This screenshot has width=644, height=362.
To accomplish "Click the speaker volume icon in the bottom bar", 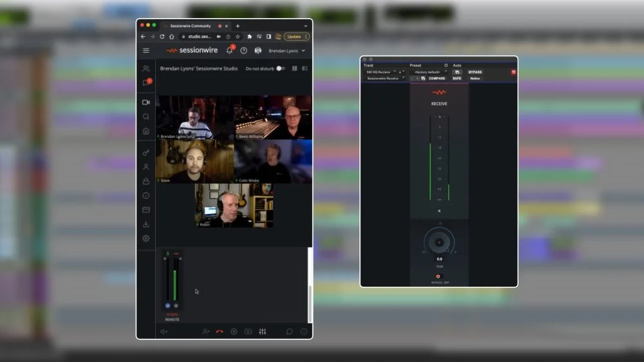I will click(x=164, y=332).
